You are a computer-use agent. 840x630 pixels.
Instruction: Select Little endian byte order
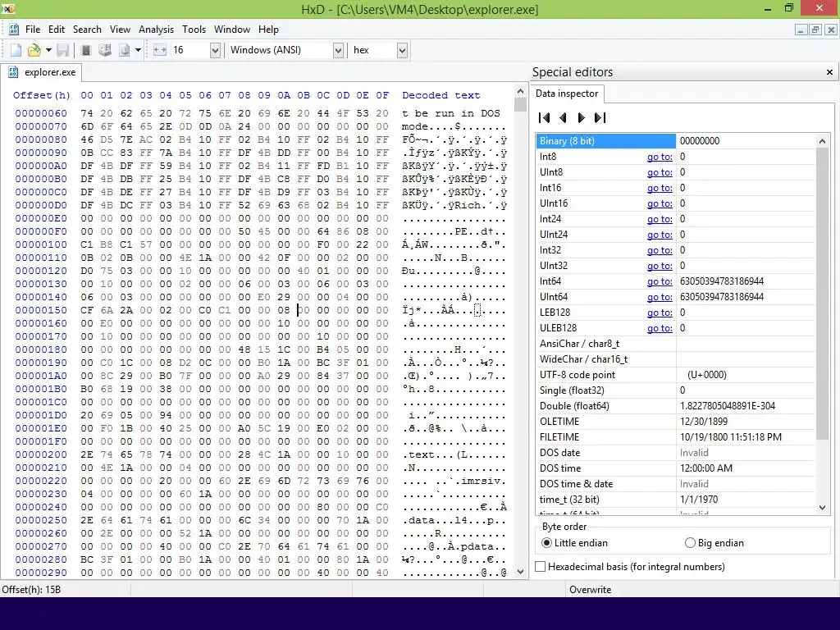[575, 543]
